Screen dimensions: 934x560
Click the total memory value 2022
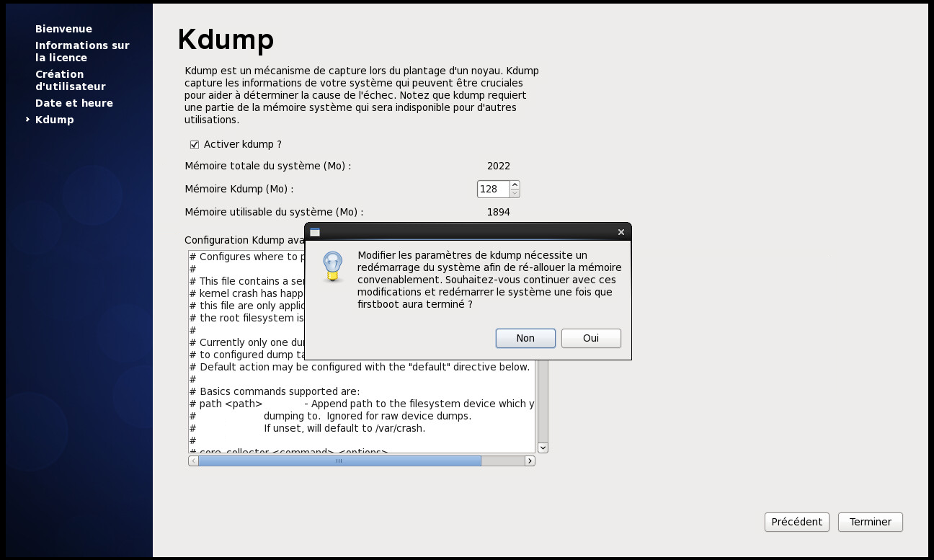(x=499, y=166)
